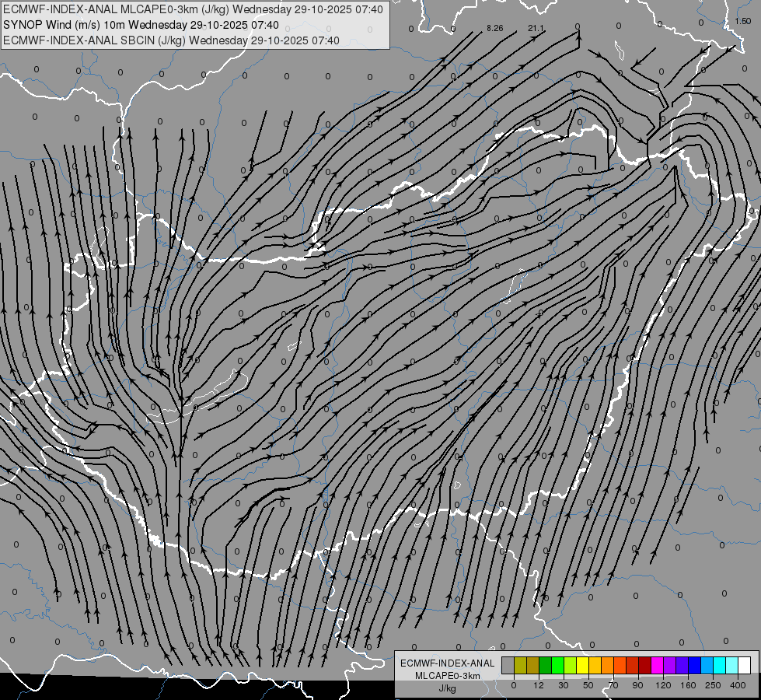
Task: Click the white legend swatch above 400
Action: (x=745, y=665)
